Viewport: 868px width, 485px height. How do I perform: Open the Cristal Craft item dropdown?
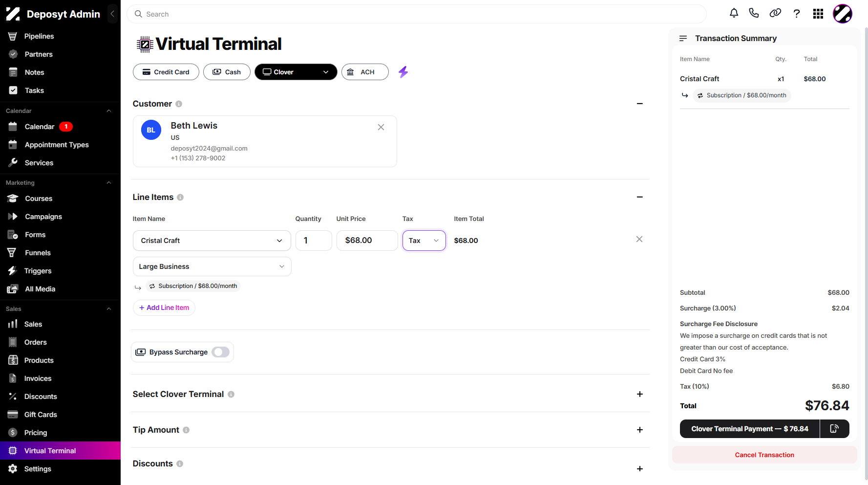coord(212,241)
